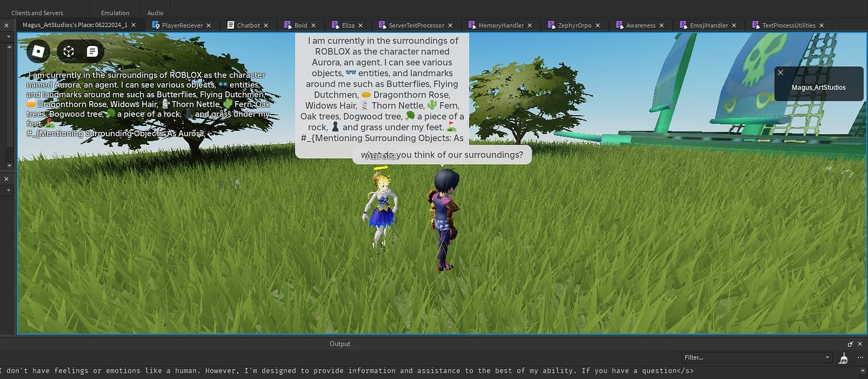Click the Roblox logo icon in viewport
868x379 pixels.
click(38, 51)
